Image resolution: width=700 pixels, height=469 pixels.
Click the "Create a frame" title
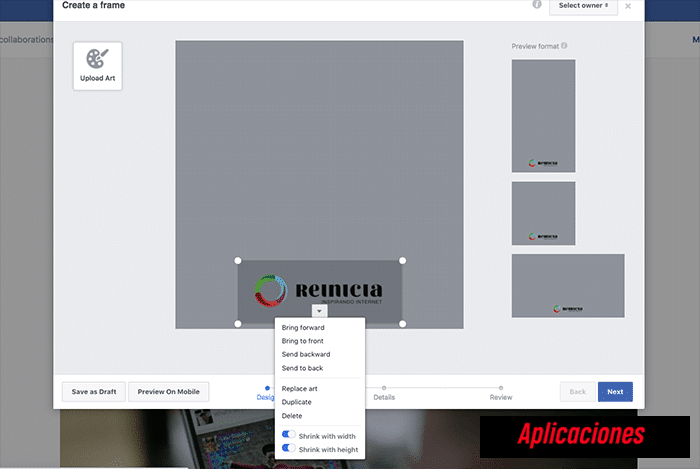(x=93, y=5)
